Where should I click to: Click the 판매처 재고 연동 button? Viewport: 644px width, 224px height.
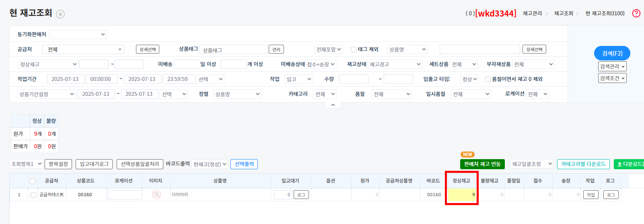(x=482, y=164)
